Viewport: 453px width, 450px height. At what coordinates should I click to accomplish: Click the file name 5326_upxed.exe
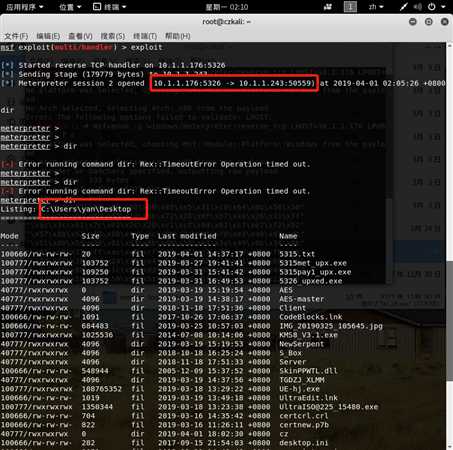coord(311,281)
